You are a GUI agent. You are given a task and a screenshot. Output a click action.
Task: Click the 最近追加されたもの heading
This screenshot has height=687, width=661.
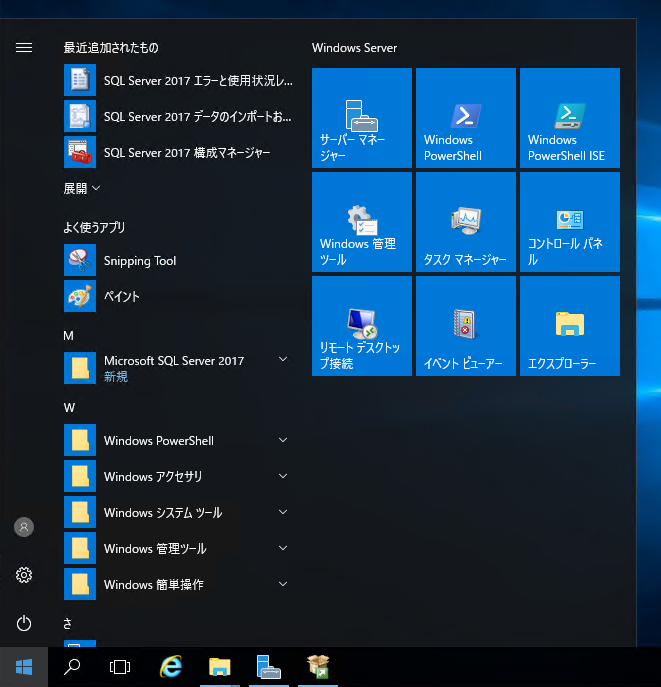(111, 47)
